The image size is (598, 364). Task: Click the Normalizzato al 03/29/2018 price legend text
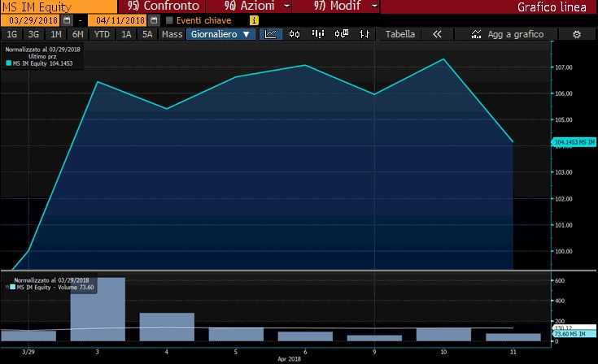(42, 50)
